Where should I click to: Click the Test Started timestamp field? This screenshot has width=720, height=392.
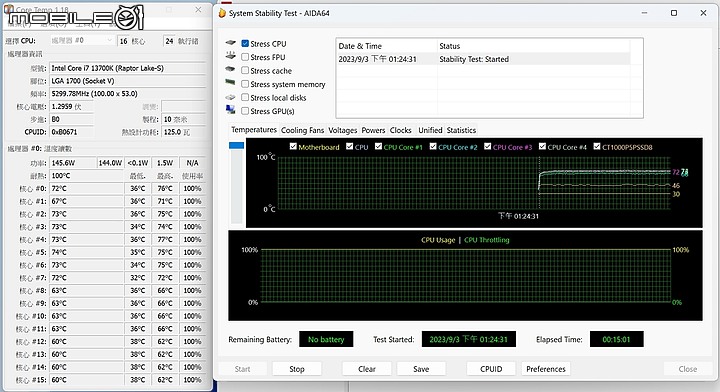468,339
